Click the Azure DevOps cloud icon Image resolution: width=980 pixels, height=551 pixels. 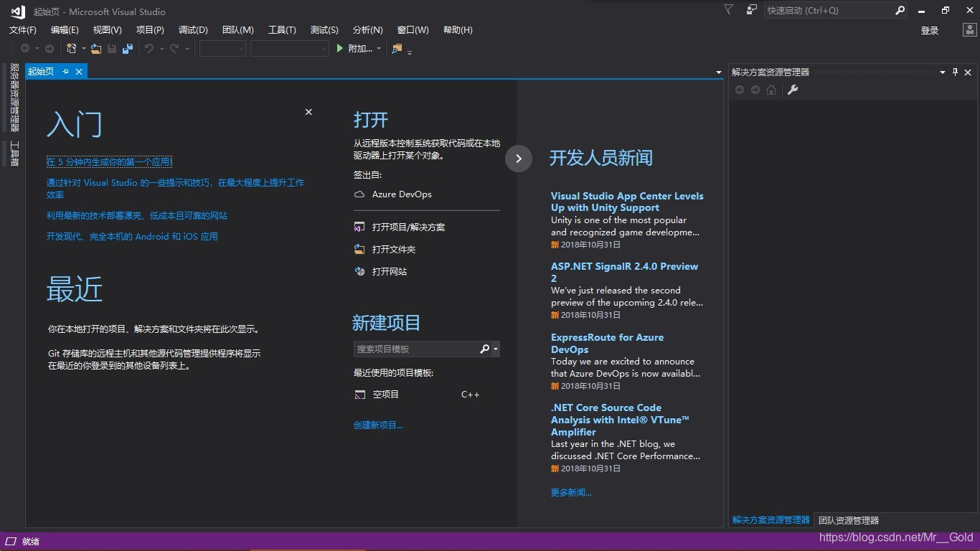359,194
